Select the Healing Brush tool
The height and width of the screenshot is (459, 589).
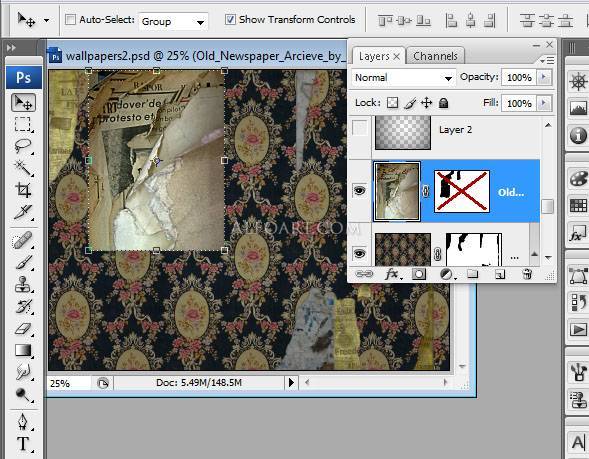23,240
